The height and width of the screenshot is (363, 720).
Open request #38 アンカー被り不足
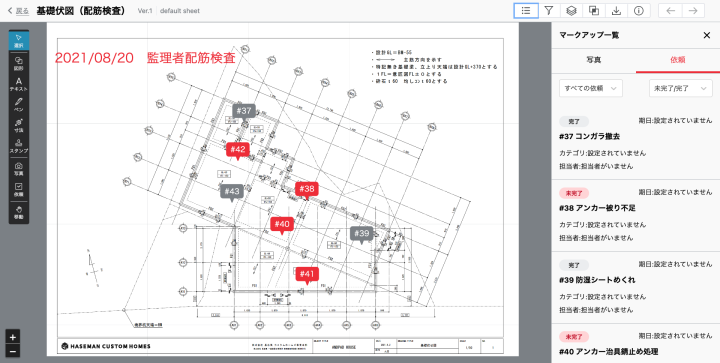[x=636, y=215]
